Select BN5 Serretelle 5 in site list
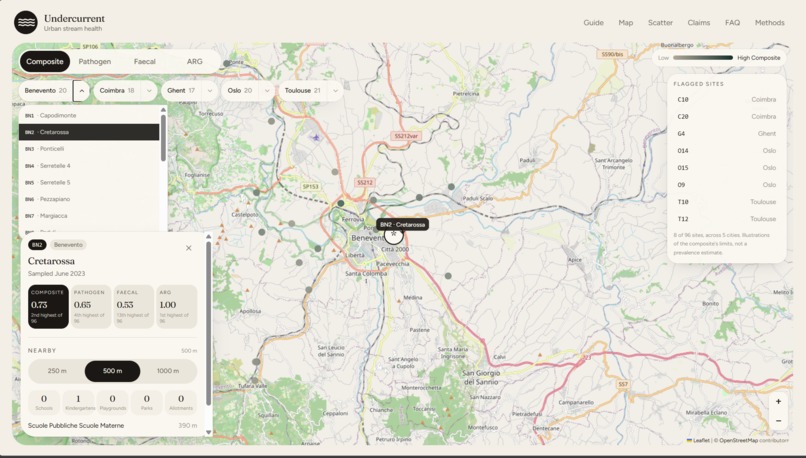 click(89, 182)
